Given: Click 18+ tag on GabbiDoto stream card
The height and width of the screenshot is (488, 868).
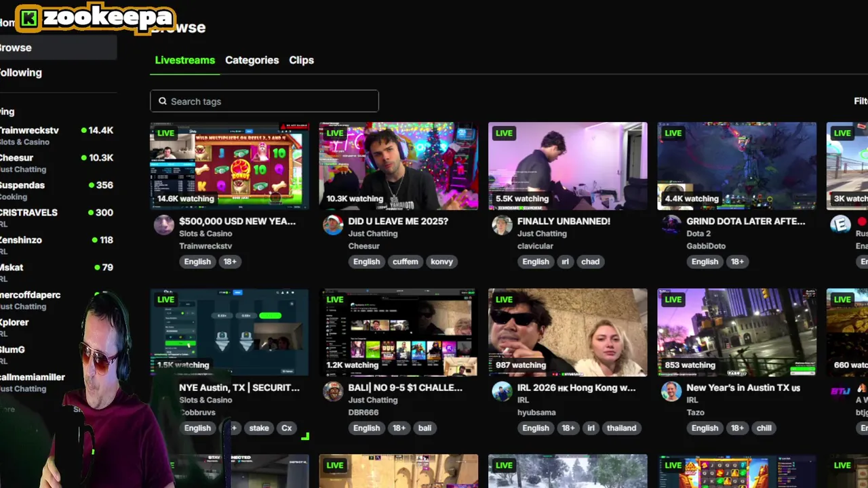Looking at the screenshot, I should pos(737,262).
